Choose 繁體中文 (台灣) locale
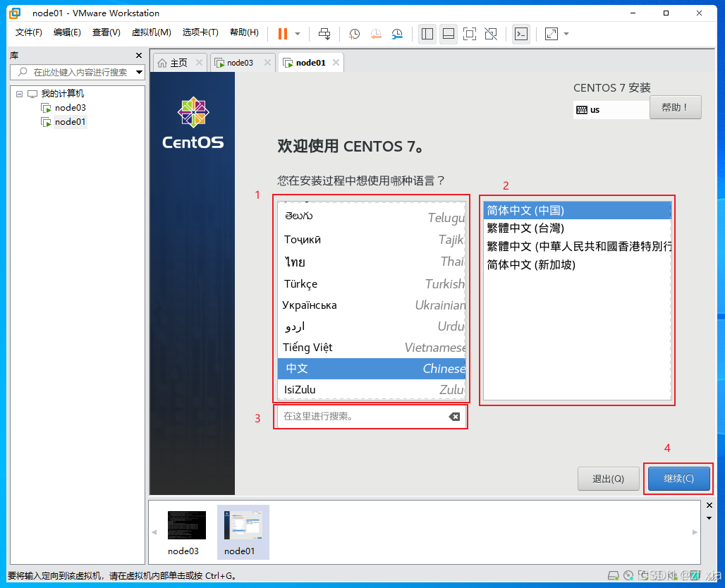The height and width of the screenshot is (588, 725). 577,228
